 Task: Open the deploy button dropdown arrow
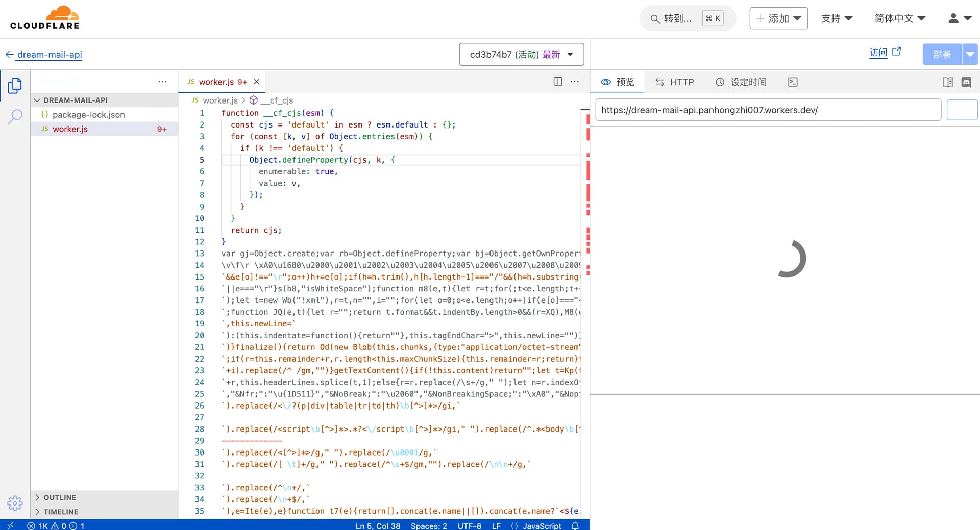click(970, 54)
